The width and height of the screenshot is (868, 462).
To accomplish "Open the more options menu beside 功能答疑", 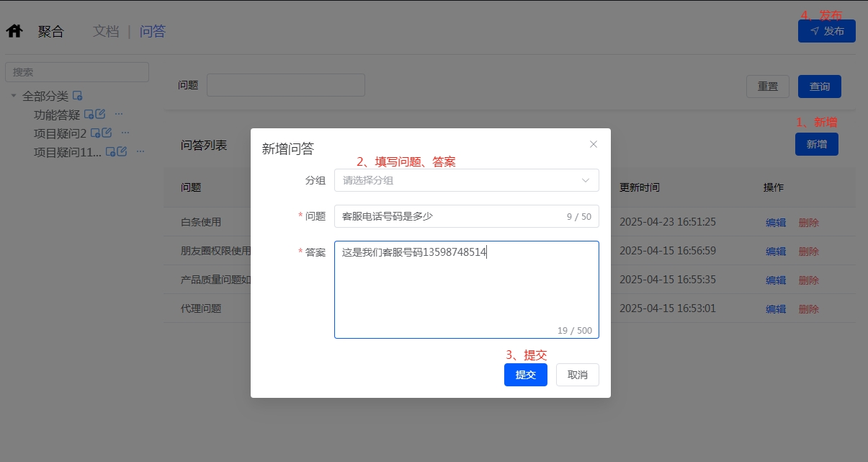I will [119, 114].
